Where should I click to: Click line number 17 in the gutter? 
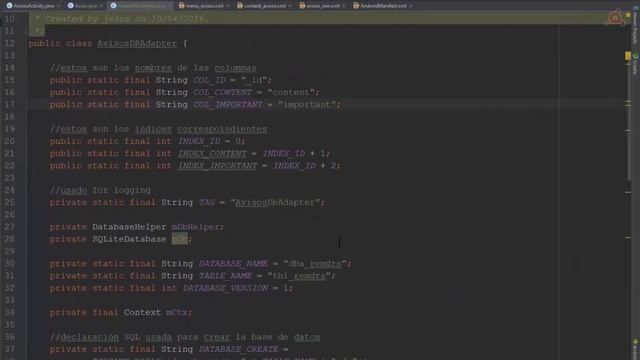9,104
